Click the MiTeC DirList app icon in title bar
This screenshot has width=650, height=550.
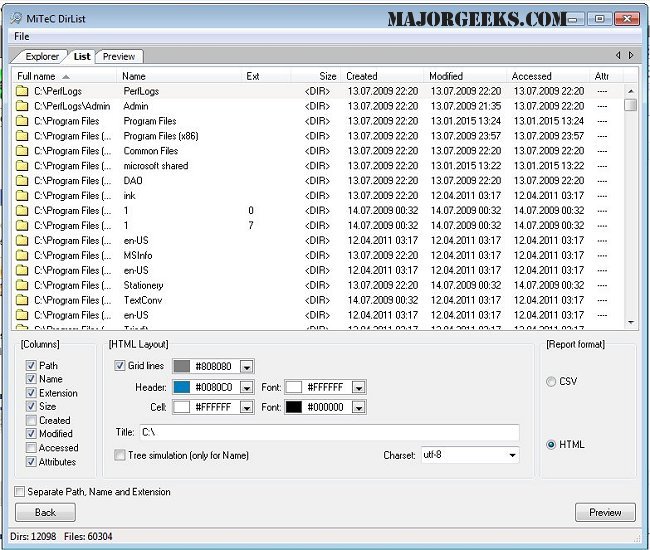(x=16, y=18)
